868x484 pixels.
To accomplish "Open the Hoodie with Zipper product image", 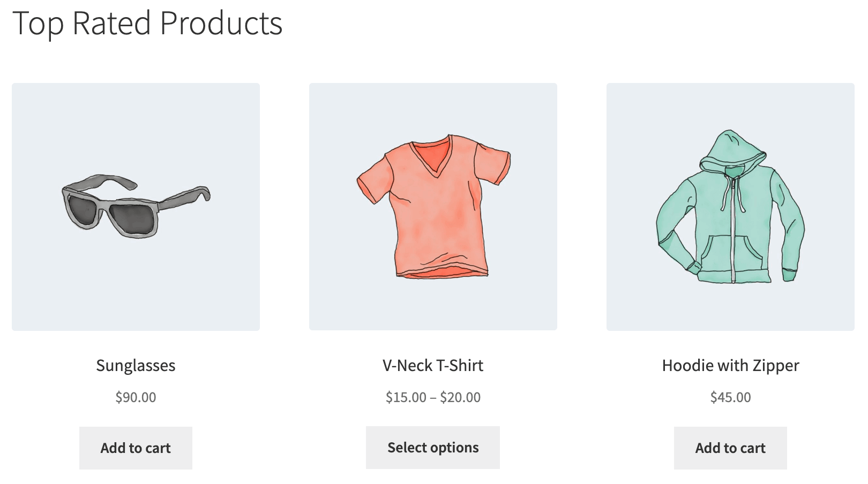I will (x=730, y=207).
